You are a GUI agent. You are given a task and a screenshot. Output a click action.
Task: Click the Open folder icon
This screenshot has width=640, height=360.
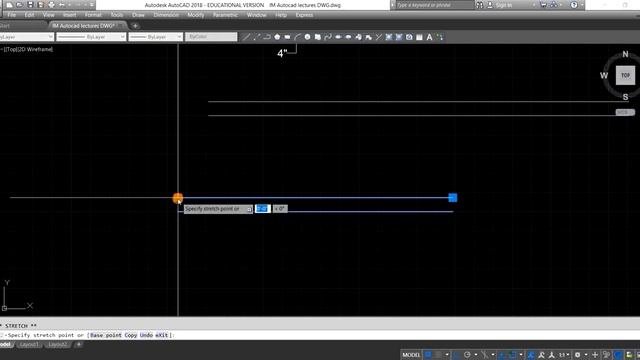pos(20,5)
